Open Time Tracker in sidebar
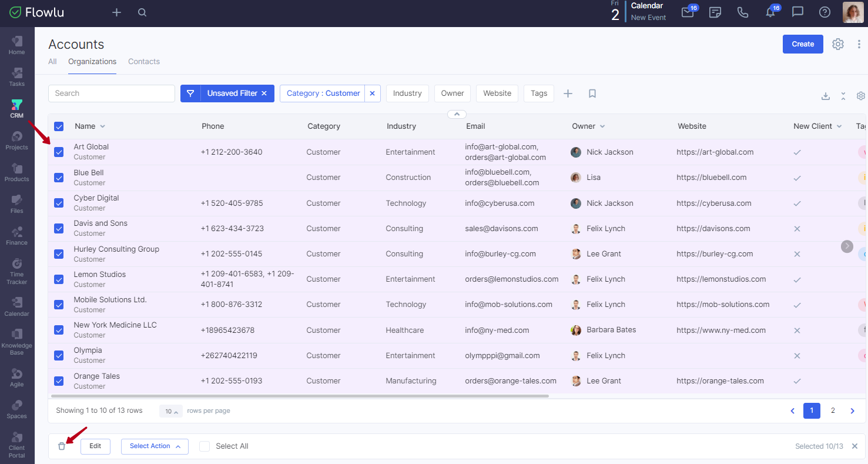The width and height of the screenshot is (868, 464). click(x=17, y=271)
